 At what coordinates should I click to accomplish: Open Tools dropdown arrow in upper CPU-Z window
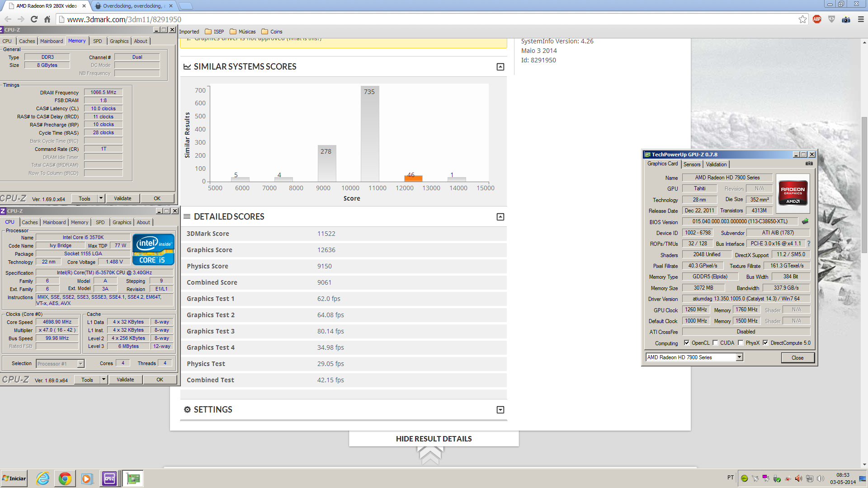coord(101,198)
